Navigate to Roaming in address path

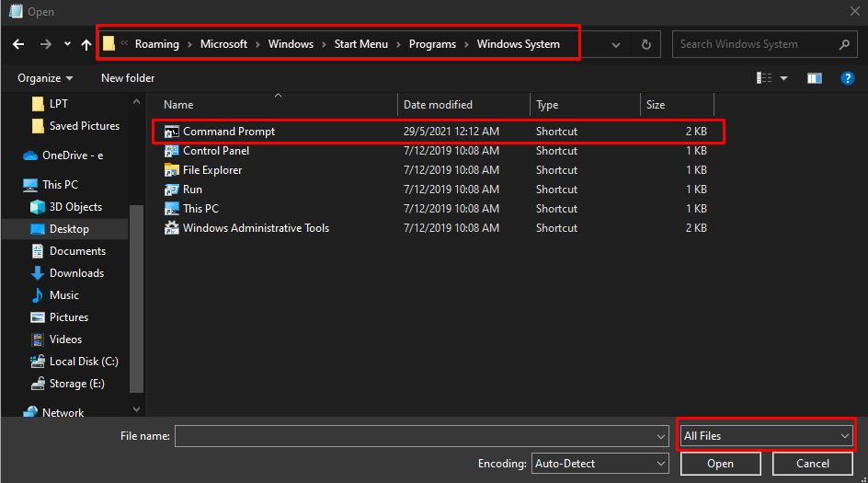(156, 44)
